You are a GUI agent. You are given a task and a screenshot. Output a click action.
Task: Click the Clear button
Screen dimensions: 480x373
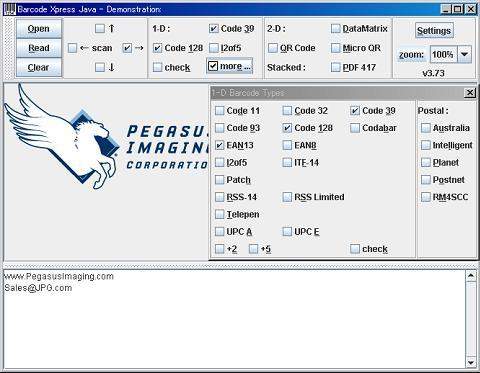pos(39,67)
